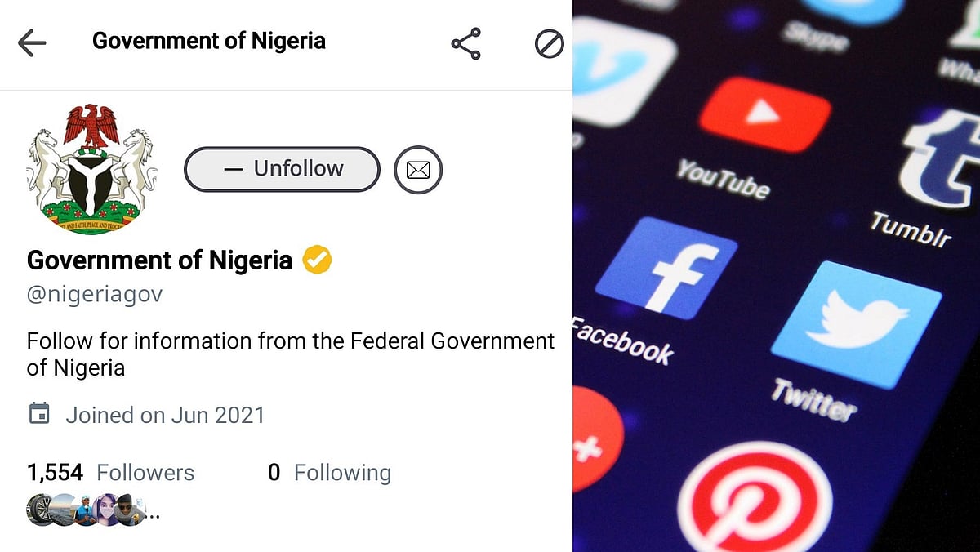Enlarge the Nigeria coat of arms avatar
This screenshot has width=980, height=552.
(91, 168)
